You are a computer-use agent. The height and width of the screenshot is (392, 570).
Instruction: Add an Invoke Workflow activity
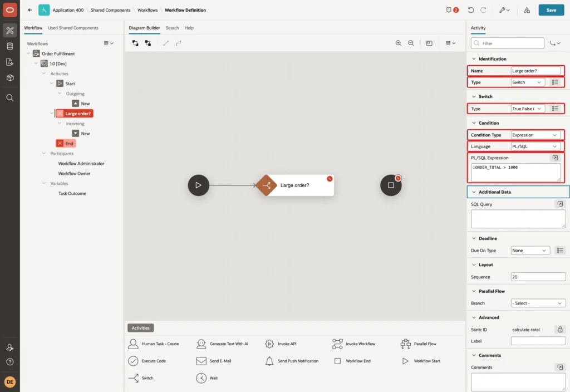point(353,344)
